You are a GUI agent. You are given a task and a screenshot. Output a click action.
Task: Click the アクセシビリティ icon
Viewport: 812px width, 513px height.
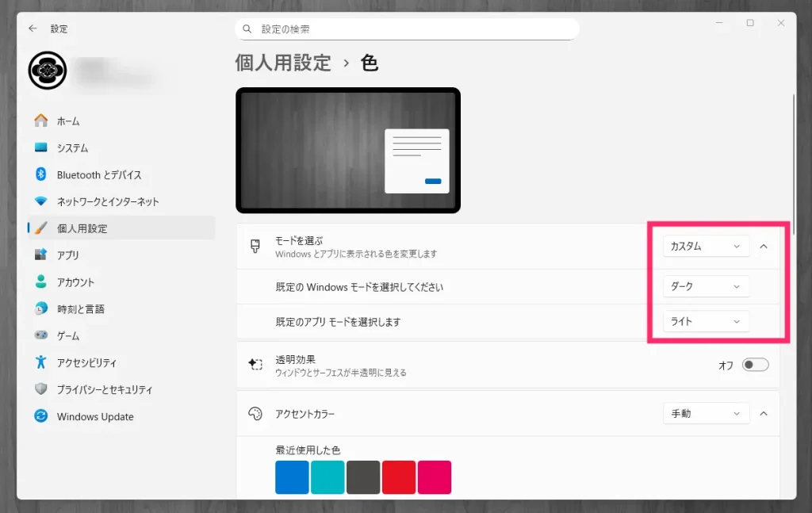(41, 362)
